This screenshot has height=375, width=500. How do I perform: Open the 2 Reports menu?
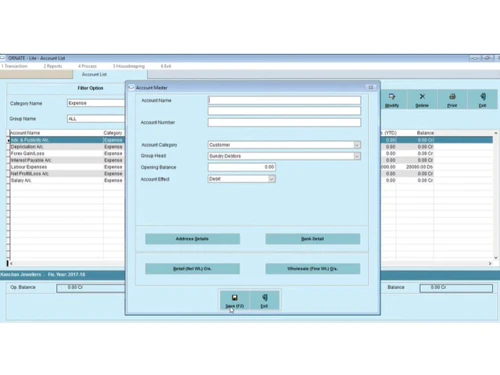(53, 66)
